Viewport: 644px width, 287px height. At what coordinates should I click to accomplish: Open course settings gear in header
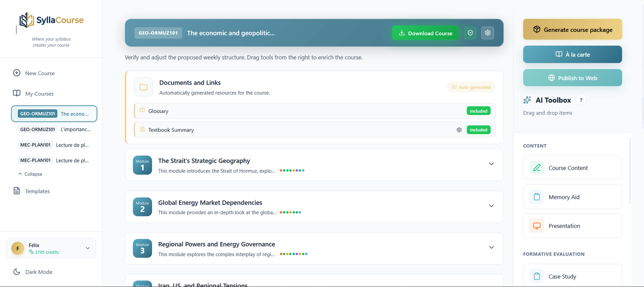coord(487,33)
